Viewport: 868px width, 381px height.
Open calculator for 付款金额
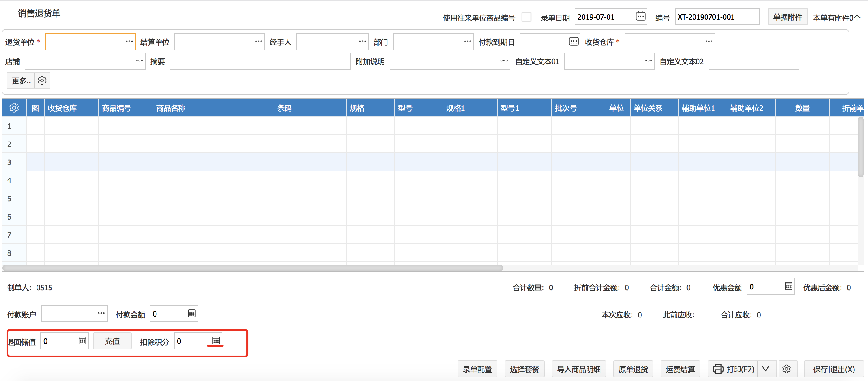(x=192, y=314)
